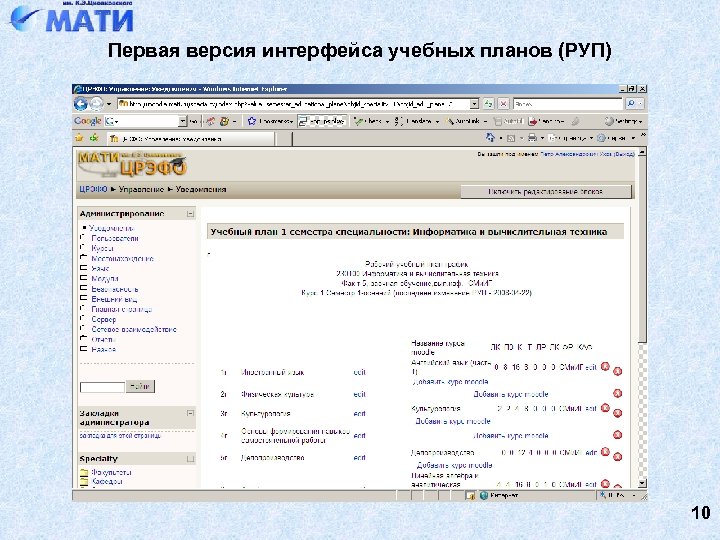
Task: Click the ЦРЭФО breadcrumb link
Action: click(93, 189)
